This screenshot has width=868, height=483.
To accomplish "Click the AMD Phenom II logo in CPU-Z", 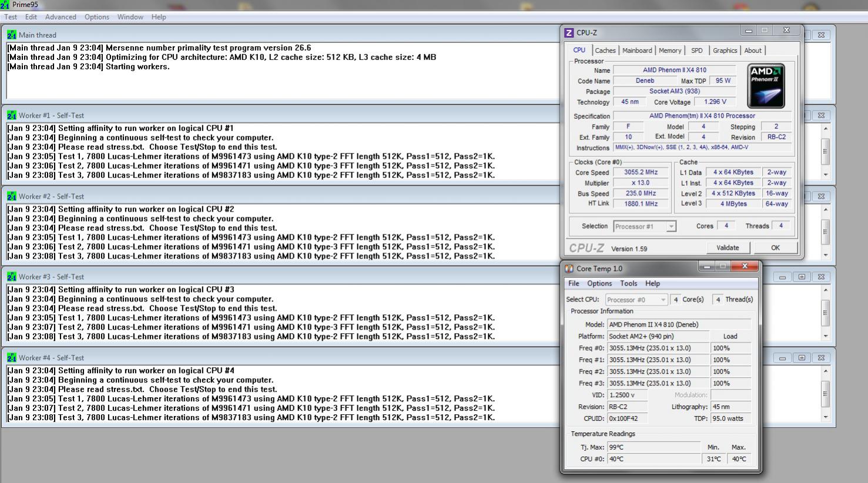I will pos(766,86).
